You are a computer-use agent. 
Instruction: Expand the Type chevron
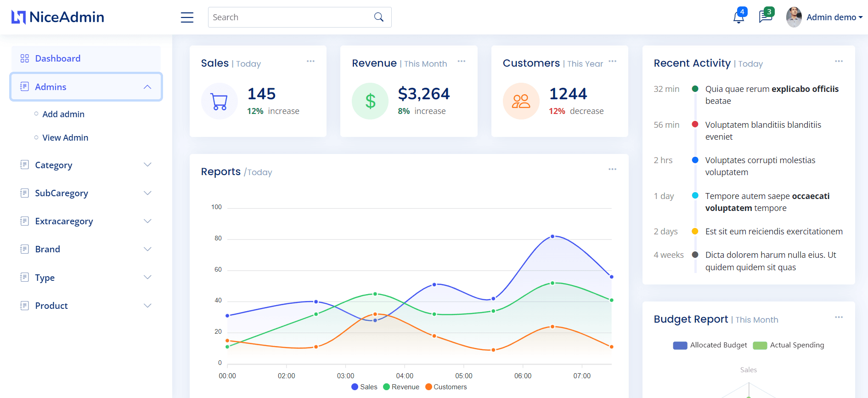coord(147,277)
